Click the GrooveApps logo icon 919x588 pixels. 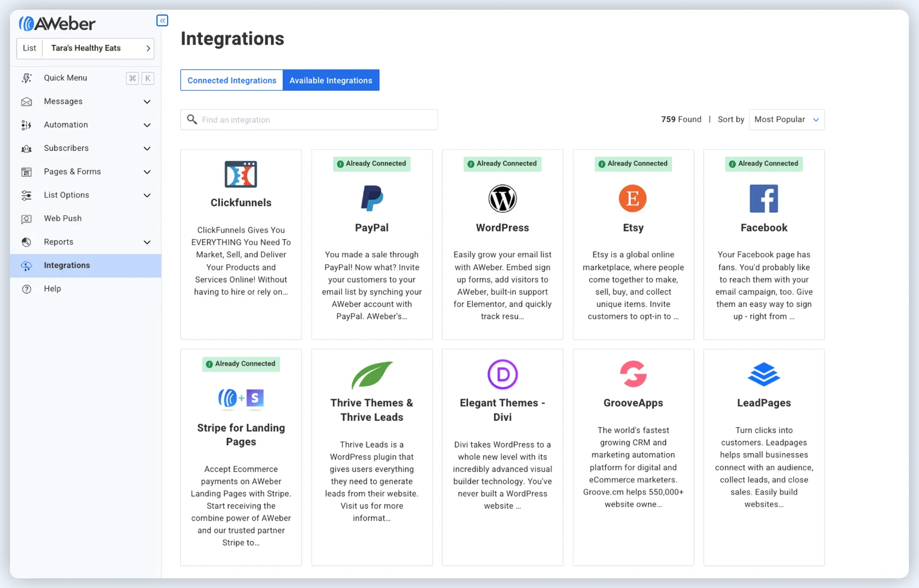(x=633, y=374)
